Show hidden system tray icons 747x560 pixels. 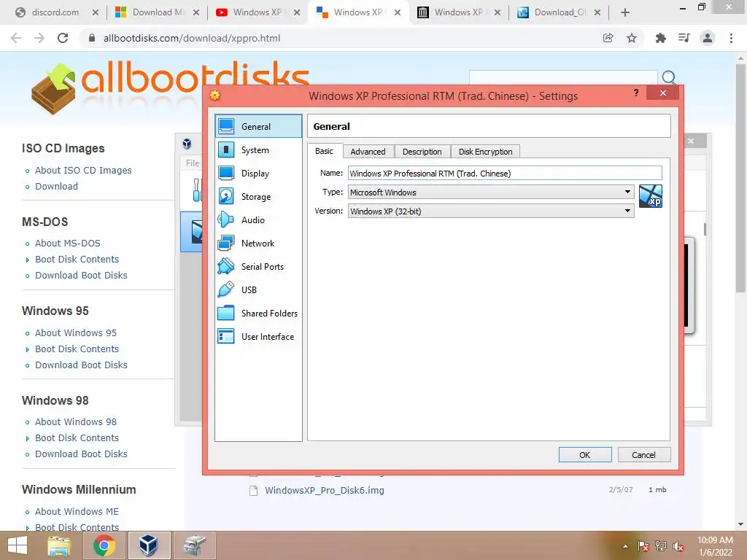coord(625,546)
